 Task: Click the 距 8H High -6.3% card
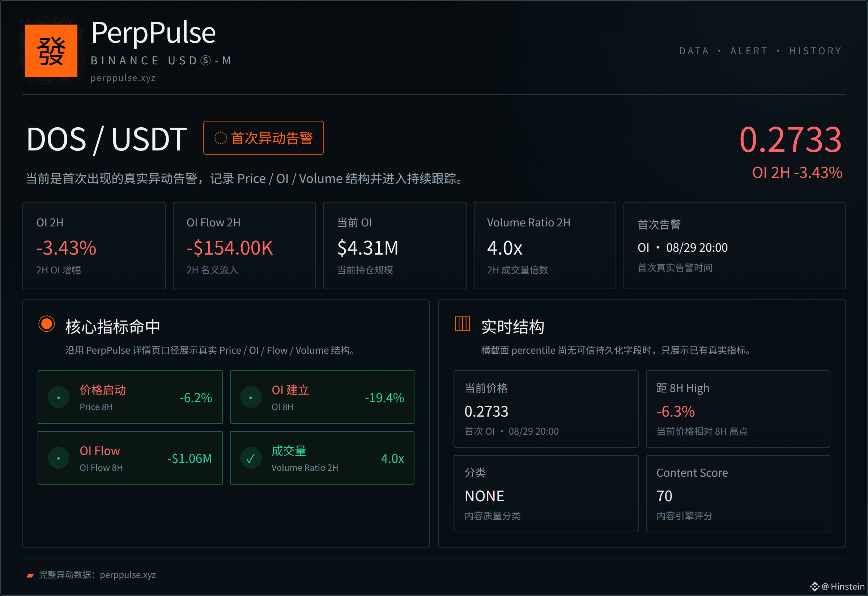[x=738, y=409]
